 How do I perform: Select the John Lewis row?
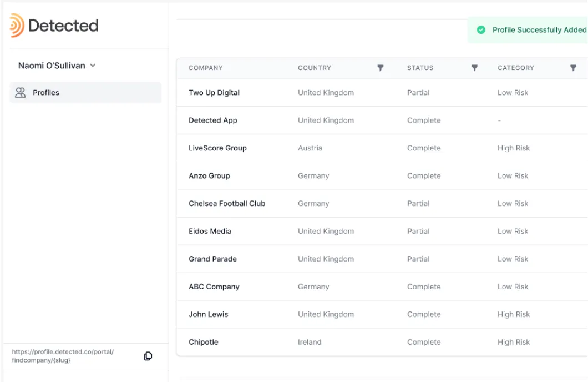[x=382, y=314]
